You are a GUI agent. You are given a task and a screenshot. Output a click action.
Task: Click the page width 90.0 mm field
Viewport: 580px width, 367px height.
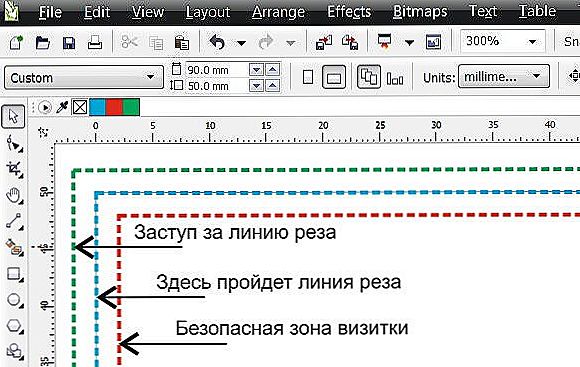pyautogui.click(x=216, y=70)
